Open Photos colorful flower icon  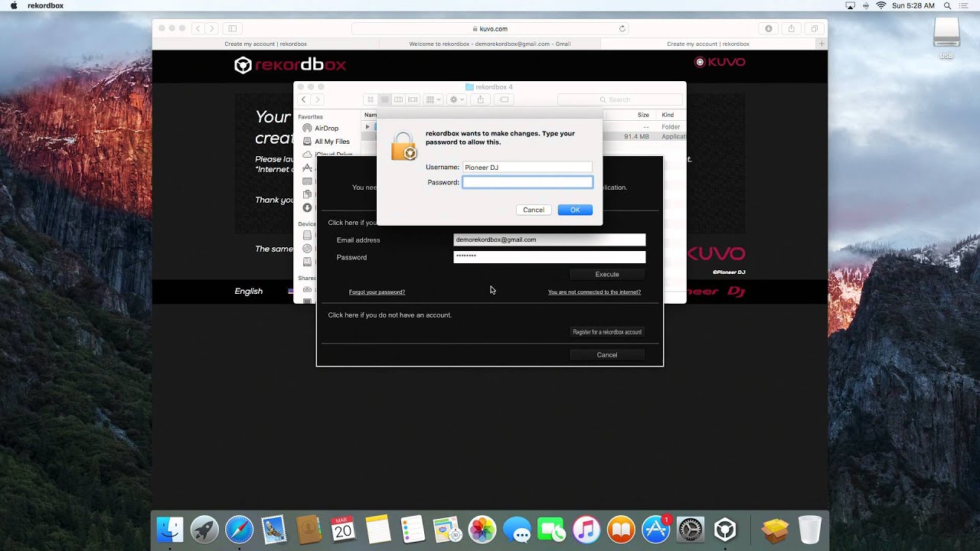coord(482,530)
